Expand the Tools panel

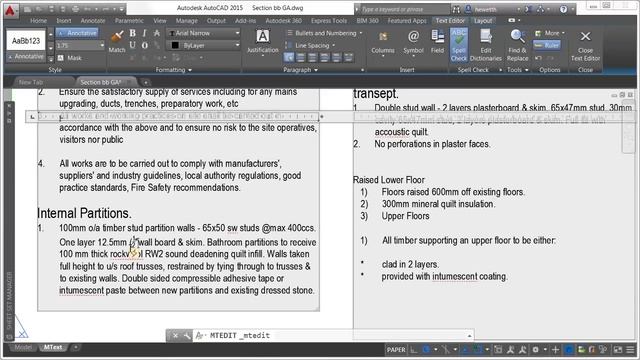coord(518,70)
